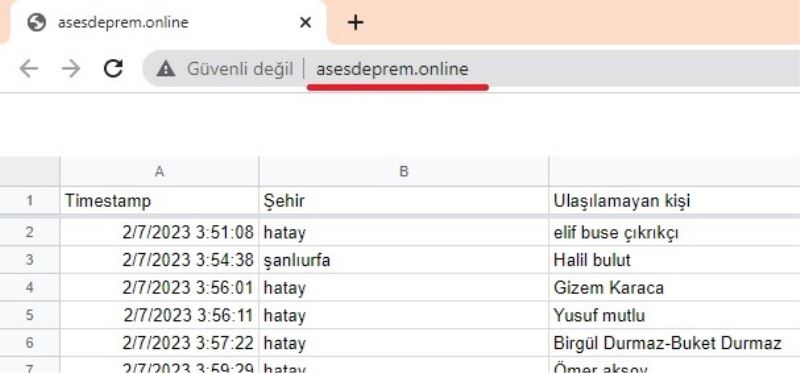Select the asesdeprem.online browser tab

coord(167,22)
